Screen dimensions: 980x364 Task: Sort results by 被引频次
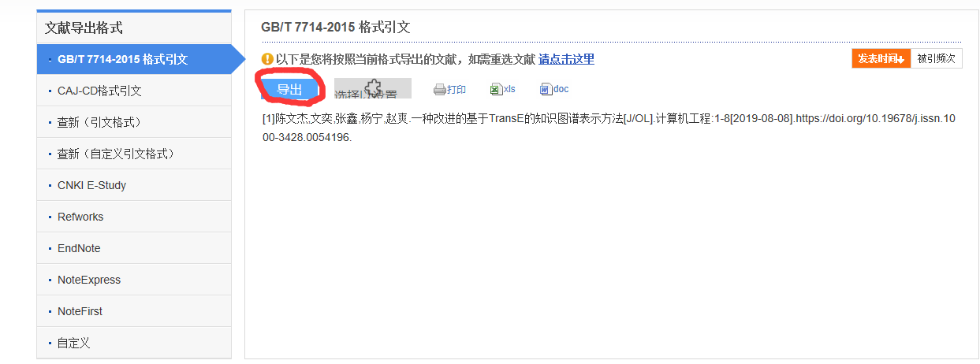click(936, 58)
